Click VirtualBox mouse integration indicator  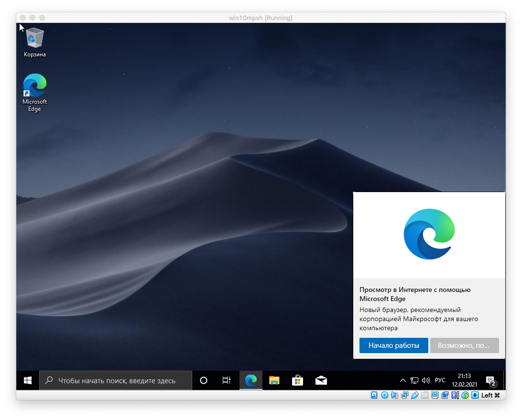465,395
